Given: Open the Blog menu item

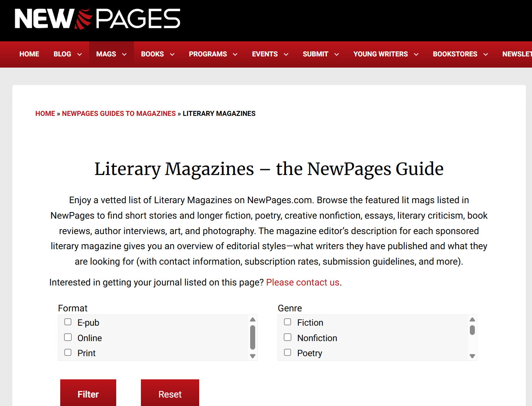Looking at the screenshot, I should click(x=62, y=54).
